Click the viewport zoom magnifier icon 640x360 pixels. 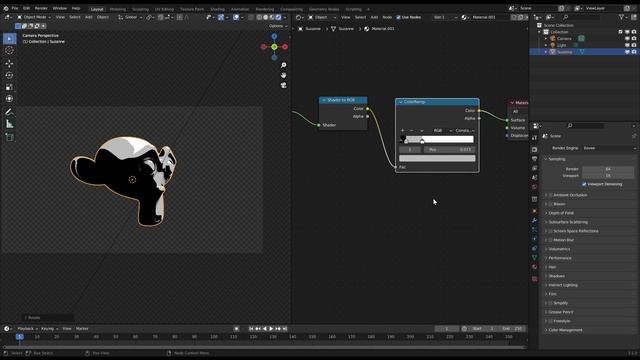283,65
